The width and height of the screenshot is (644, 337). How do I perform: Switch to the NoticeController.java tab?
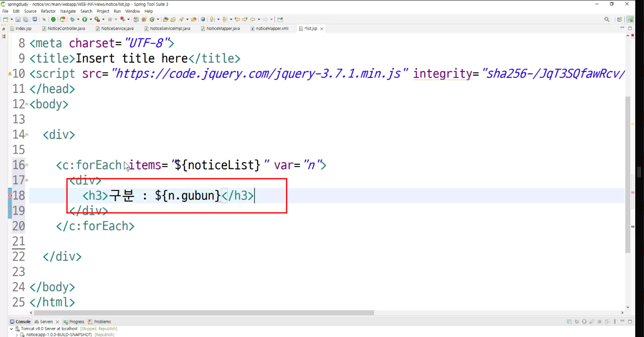[64, 29]
